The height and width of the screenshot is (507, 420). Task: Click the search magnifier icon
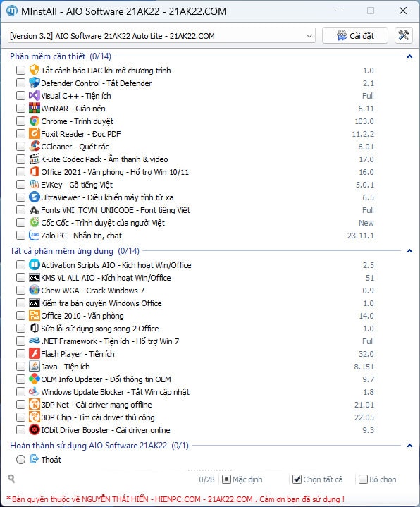[11, 479]
